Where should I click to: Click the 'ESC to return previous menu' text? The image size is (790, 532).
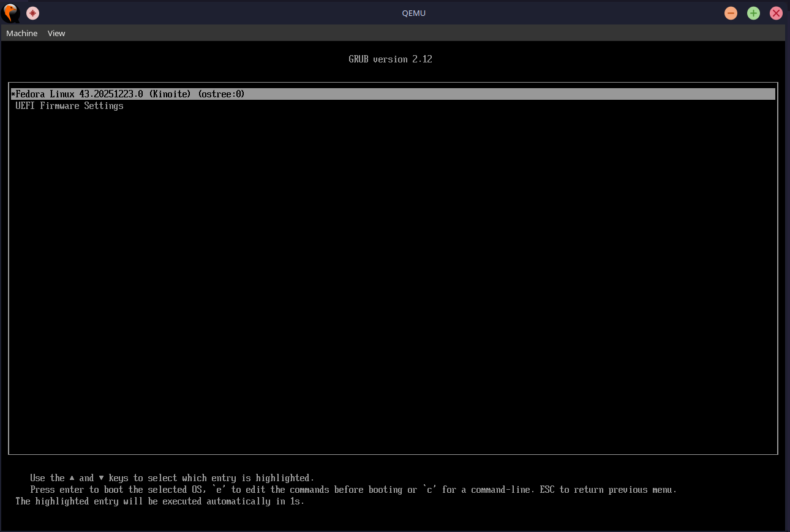click(x=617, y=490)
